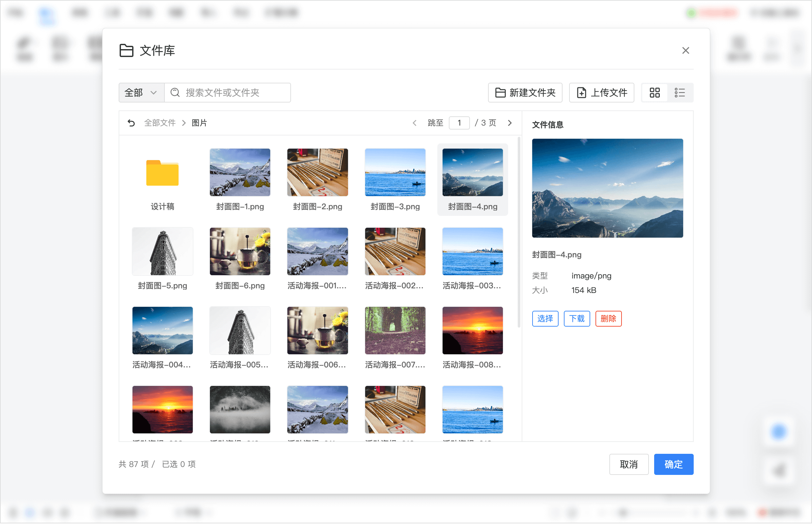Download 封面图-4.png using 下载

point(577,318)
